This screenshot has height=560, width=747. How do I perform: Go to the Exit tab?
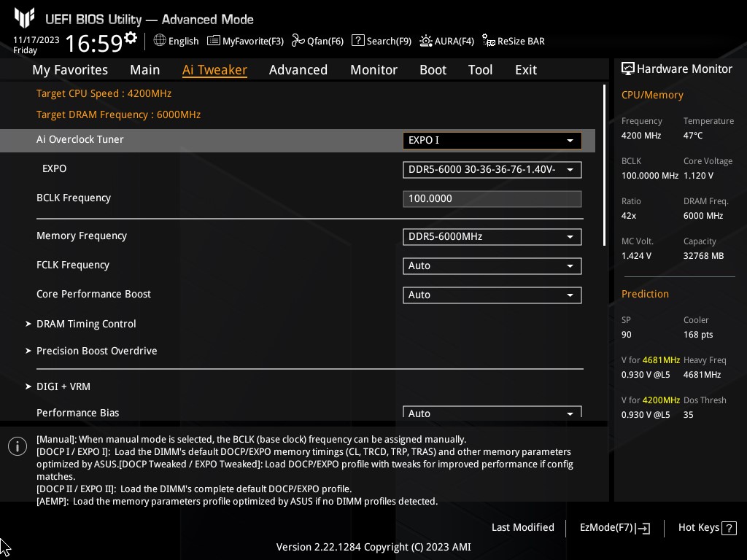pos(526,70)
